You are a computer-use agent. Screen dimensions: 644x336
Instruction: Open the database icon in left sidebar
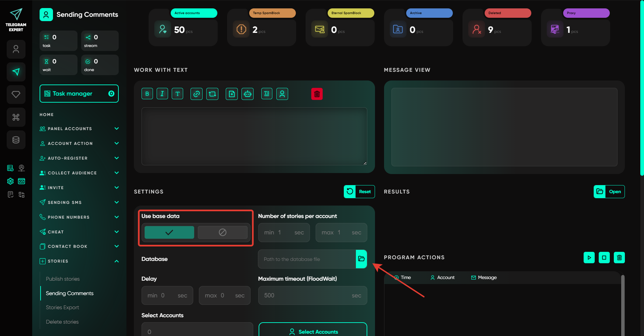click(x=16, y=140)
